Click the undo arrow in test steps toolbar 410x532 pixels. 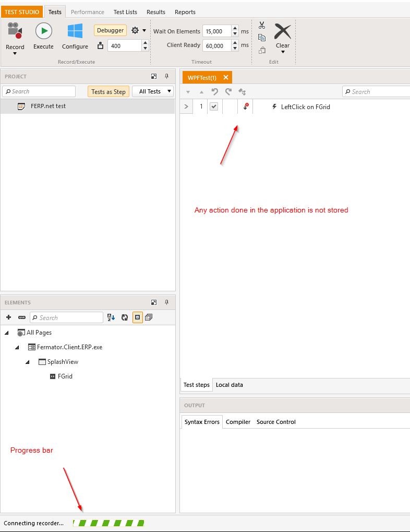click(x=214, y=92)
